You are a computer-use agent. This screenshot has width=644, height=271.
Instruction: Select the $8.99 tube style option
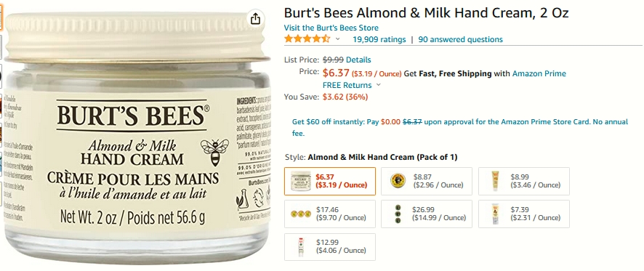coord(523,181)
